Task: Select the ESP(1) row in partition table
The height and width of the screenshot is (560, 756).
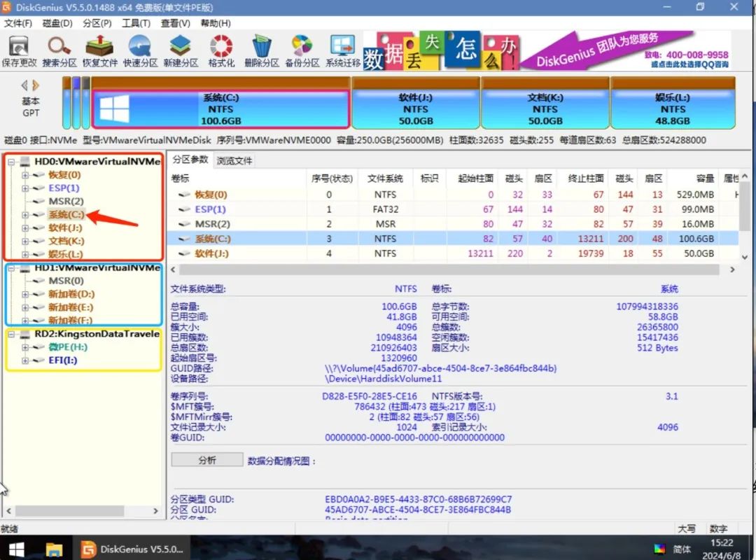Action: point(452,209)
